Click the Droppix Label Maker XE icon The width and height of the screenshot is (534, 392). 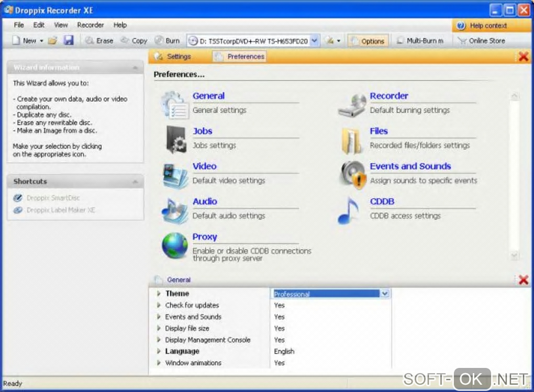pos(18,210)
